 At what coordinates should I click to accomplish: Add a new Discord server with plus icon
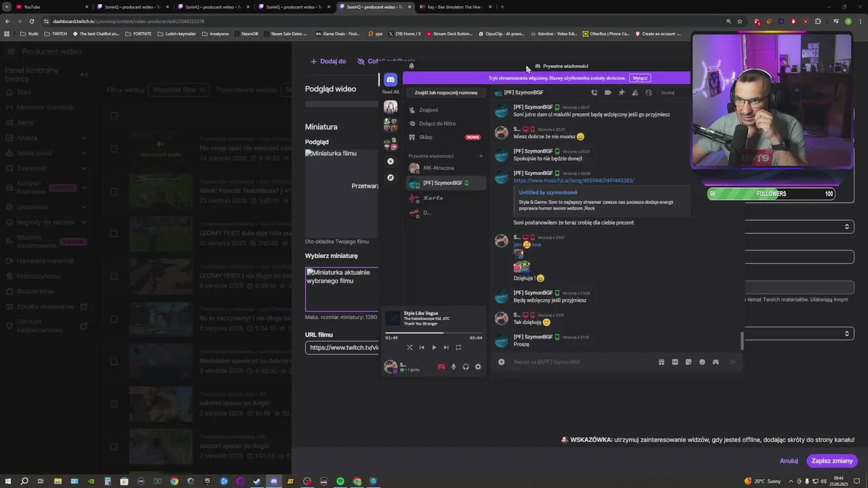point(390,161)
